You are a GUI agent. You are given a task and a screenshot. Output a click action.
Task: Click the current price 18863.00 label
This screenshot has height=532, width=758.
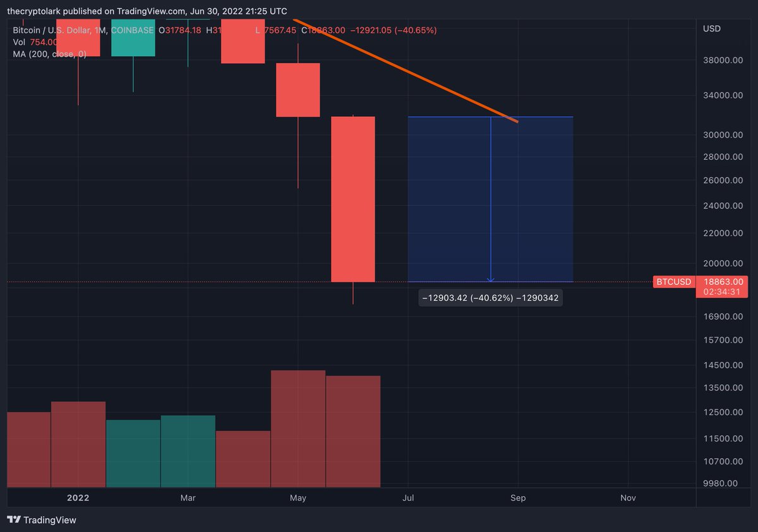pyautogui.click(x=725, y=282)
